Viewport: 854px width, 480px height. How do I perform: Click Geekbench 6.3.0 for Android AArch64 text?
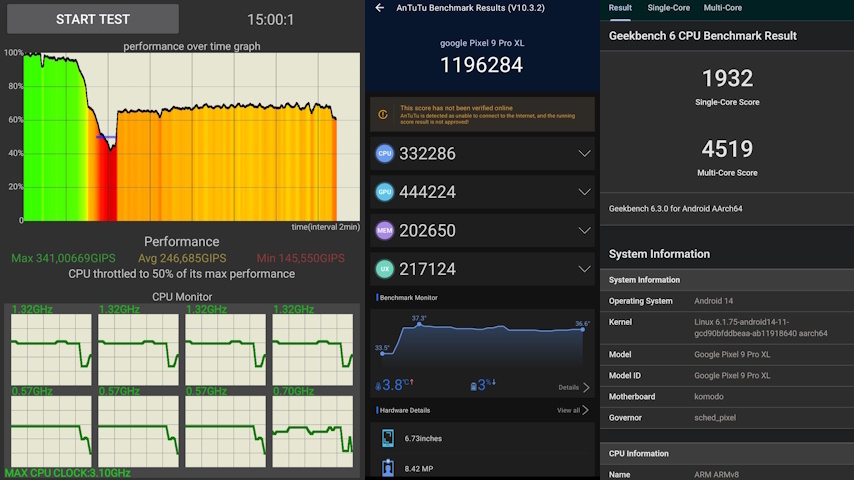tap(675, 209)
